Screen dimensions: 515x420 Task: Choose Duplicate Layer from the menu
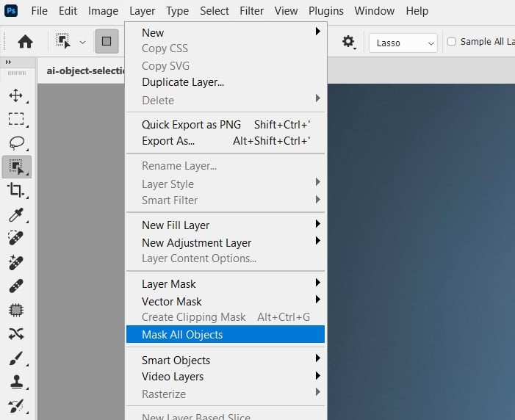coord(226,82)
